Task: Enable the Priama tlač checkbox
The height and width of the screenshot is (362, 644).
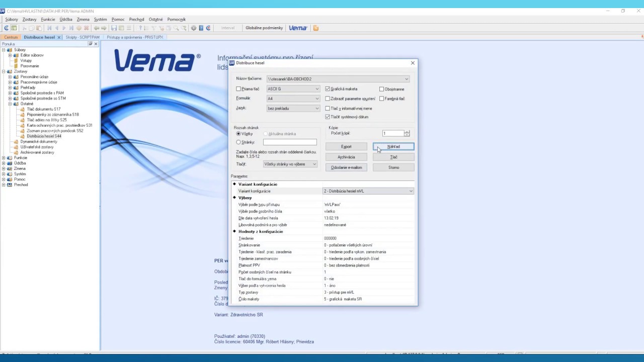Action: (238, 89)
